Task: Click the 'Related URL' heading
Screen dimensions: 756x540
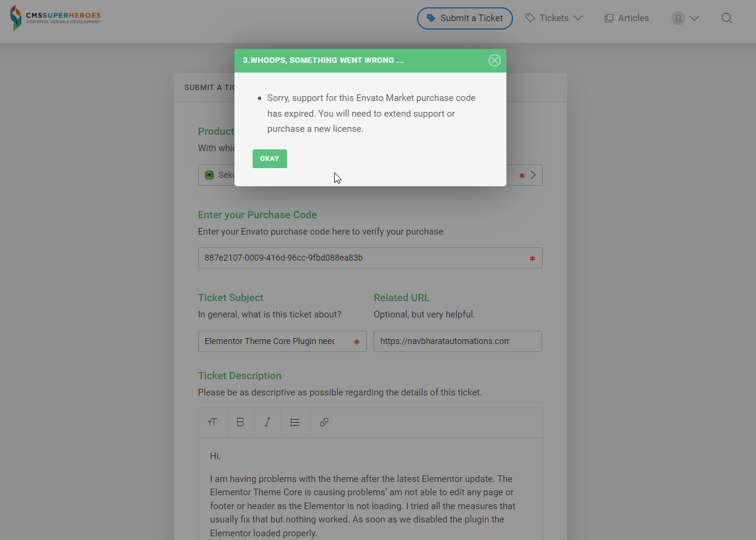Action: click(x=401, y=298)
